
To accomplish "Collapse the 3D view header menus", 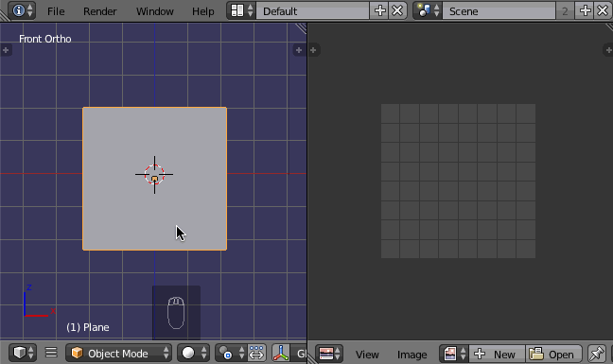I will [51, 353].
